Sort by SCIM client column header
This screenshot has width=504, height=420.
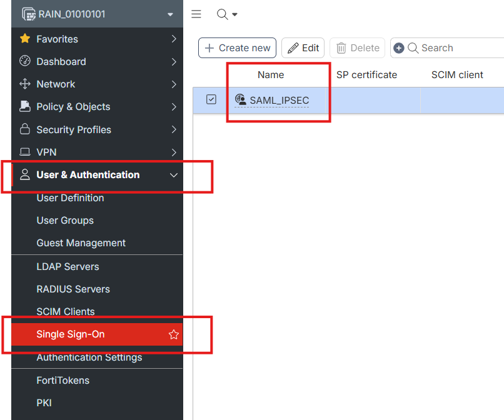pos(457,75)
